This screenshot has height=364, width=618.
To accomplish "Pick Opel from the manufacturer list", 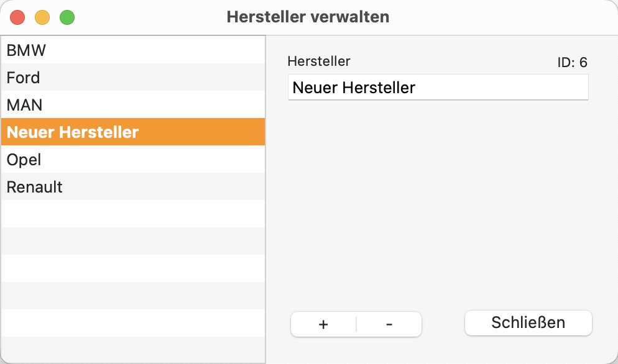I will point(133,159).
